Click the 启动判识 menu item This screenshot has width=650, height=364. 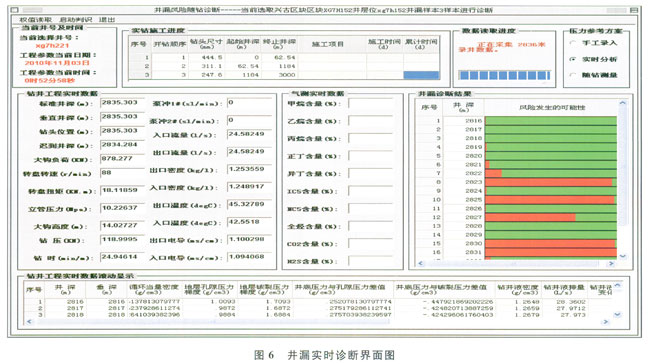click(75, 19)
